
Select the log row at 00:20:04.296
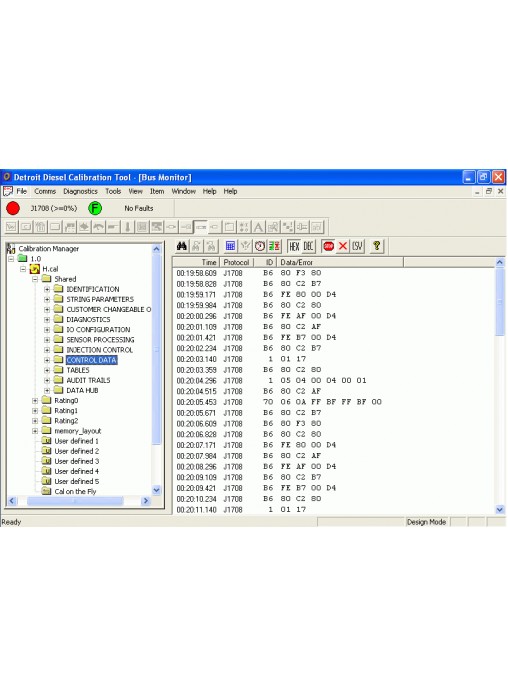[333, 380]
